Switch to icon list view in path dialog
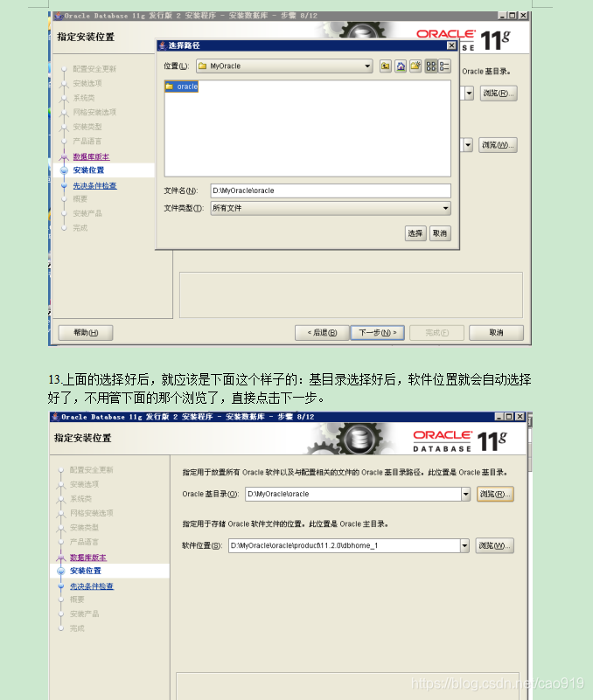 pyautogui.click(x=431, y=66)
